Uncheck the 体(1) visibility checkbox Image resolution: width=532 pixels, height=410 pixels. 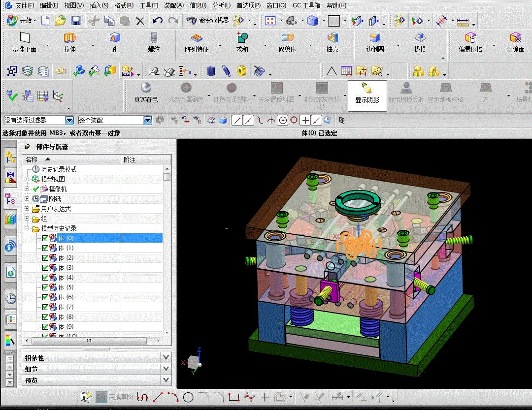point(45,248)
